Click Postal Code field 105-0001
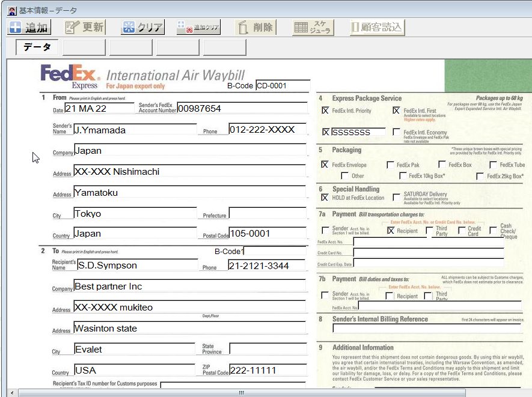The height and width of the screenshot is (397, 532). 268,233
